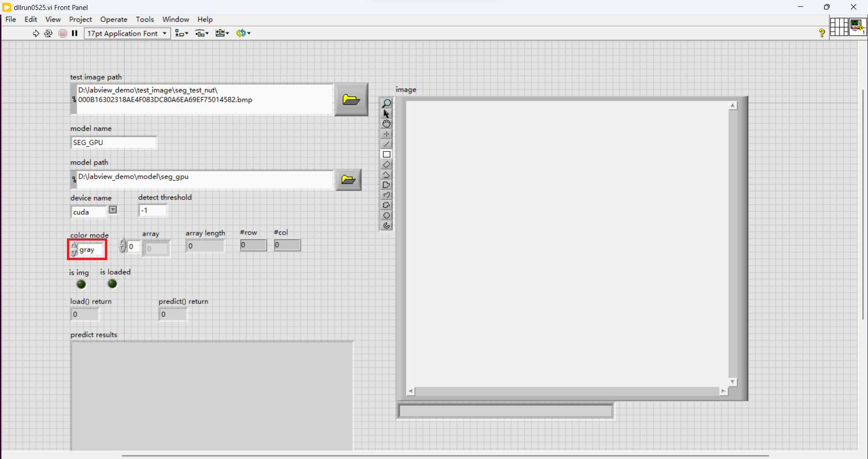Open the Distribute Objects dropdown
The image size is (868, 459).
point(202,33)
